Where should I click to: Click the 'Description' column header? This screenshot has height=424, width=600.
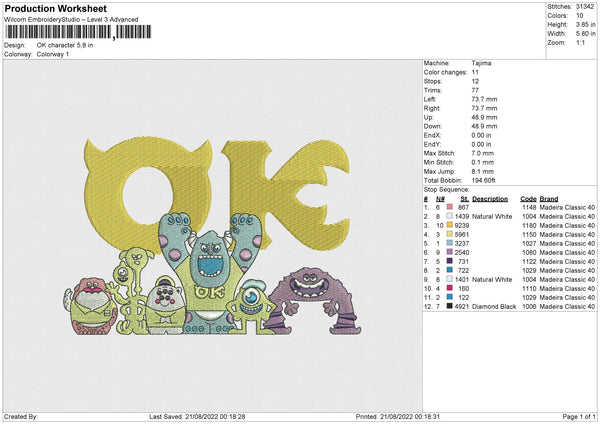tap(490, 199)
